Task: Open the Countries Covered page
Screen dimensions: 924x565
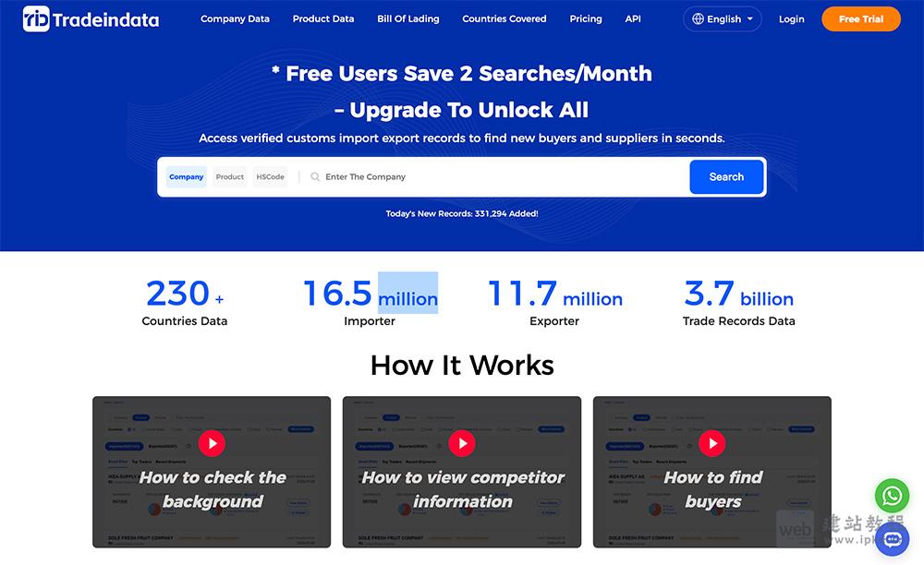Action: [x=505, y=19]
